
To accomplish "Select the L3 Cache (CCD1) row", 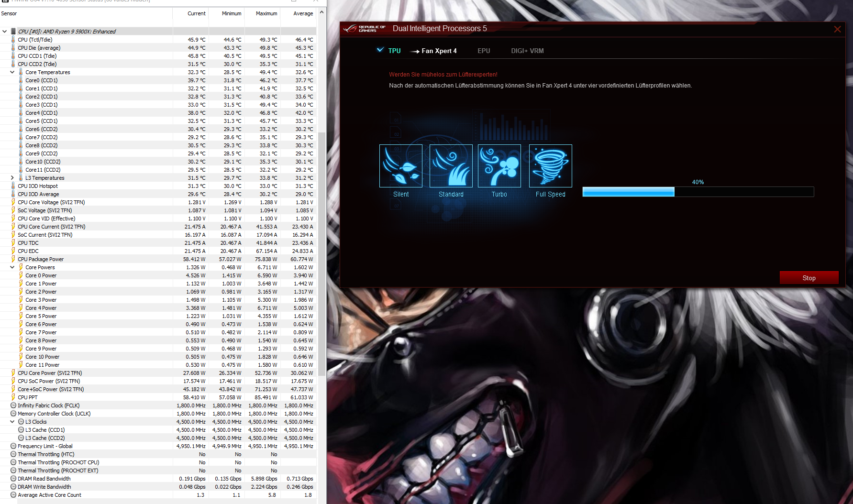I will pyautogui.click(x=158, y=430).
